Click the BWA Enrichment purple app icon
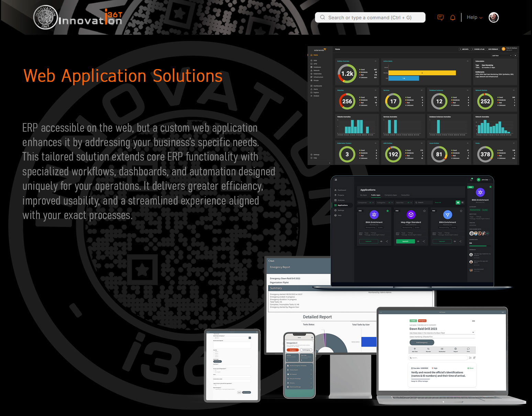 [374, 215]
